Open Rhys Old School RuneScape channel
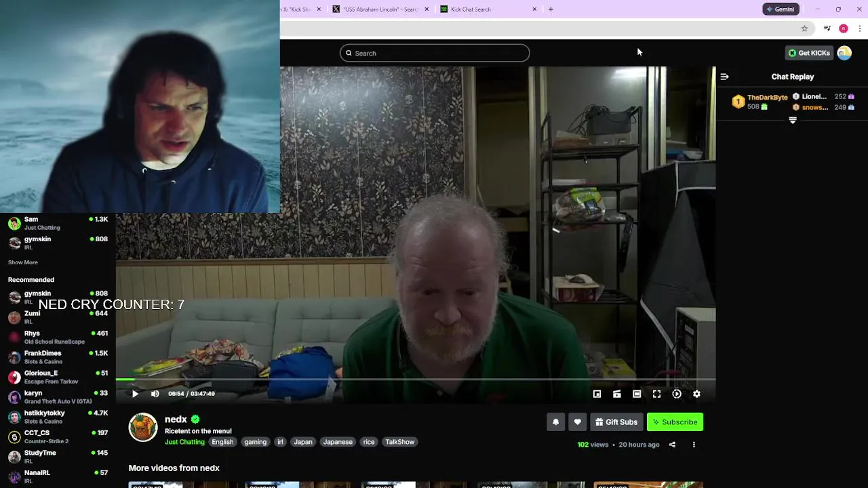 [x=58, y=338]
